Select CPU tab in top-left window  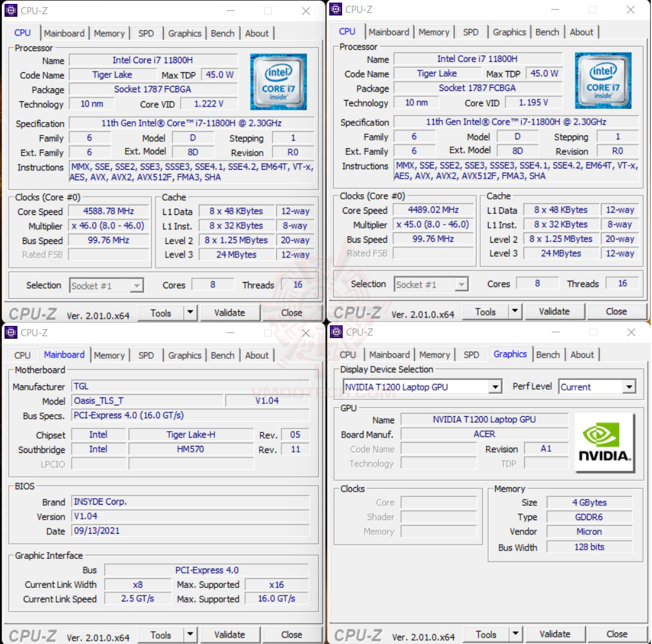(x=23, y=33)
